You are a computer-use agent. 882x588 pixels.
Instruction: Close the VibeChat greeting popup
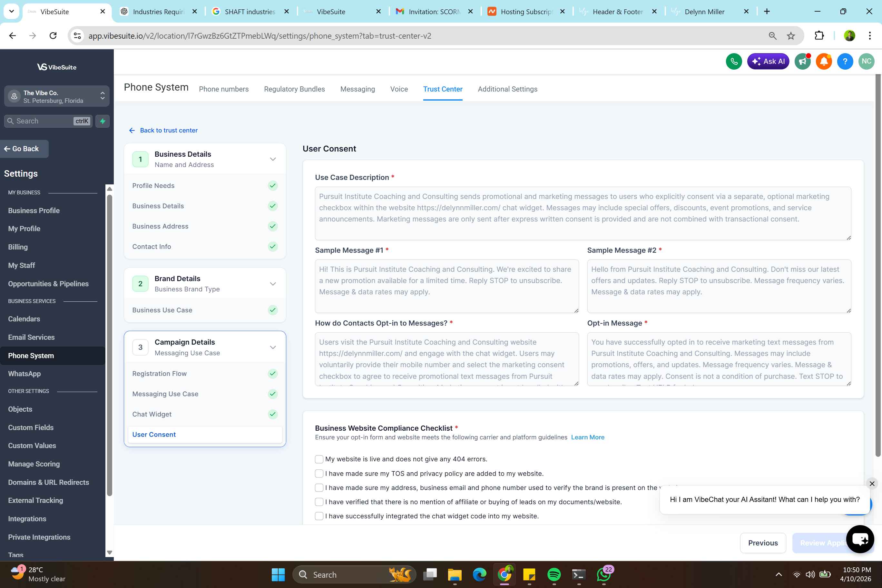[872, 484]
